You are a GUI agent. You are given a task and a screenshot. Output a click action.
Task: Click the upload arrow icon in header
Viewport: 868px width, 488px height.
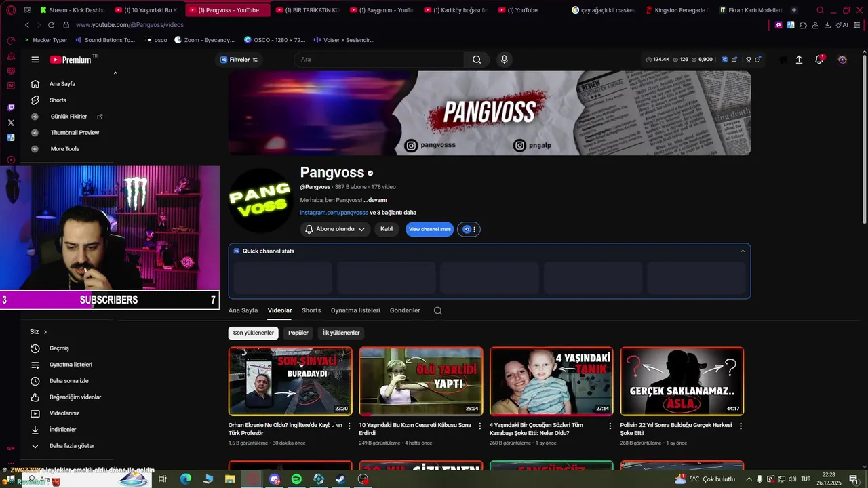(799, 60)
